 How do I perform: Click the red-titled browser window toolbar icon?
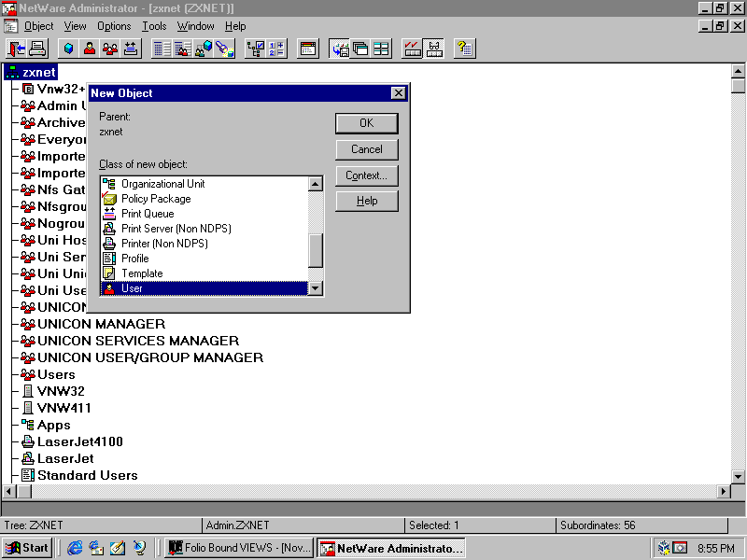point(308,49)
